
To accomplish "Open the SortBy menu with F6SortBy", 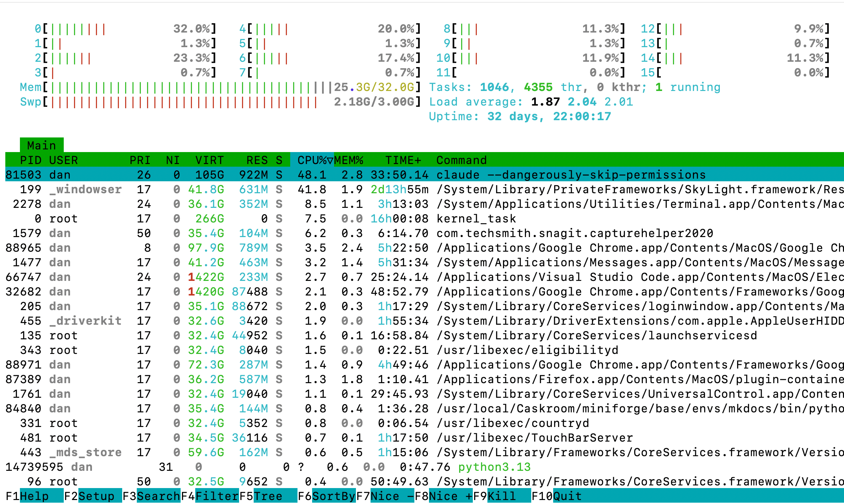I will pos(328,496).
